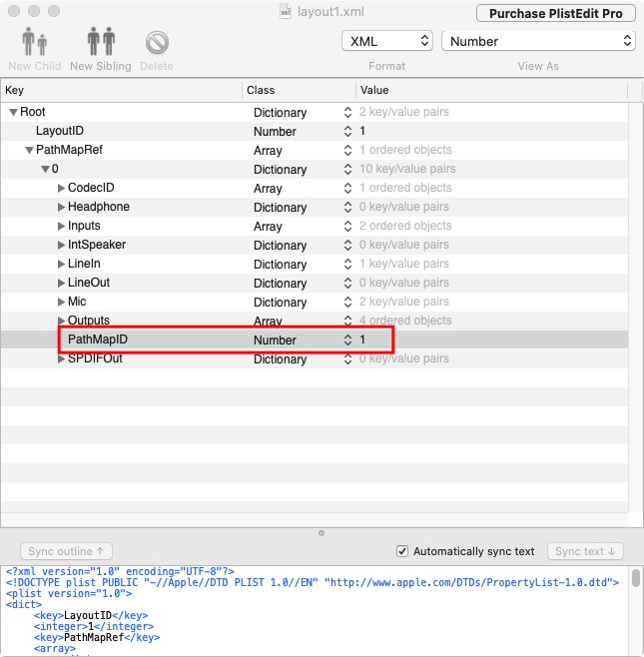
Task: Open the View As Number dropdown
Action: (539, 41)
